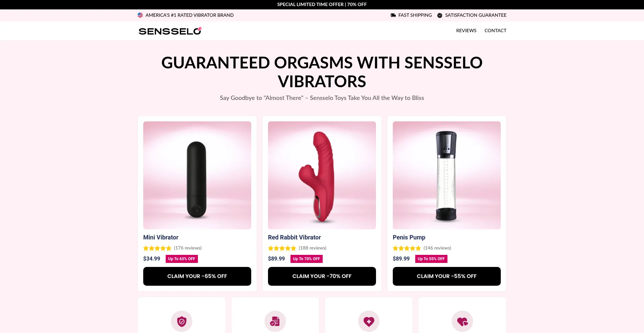Click the US flag icon

pyautogui.click(x=140, y=15)
